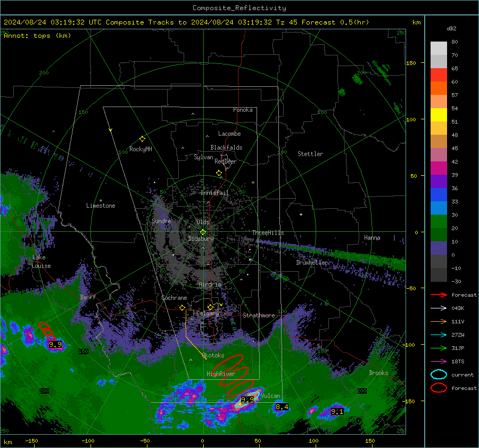The height and width of the screenshot is (448, 479).
Task: Click the Sylvan town label
Action: point(203,157)
